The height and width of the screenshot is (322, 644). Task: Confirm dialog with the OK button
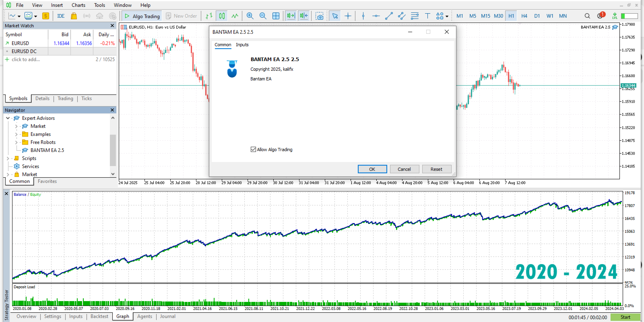pos(372,169)
